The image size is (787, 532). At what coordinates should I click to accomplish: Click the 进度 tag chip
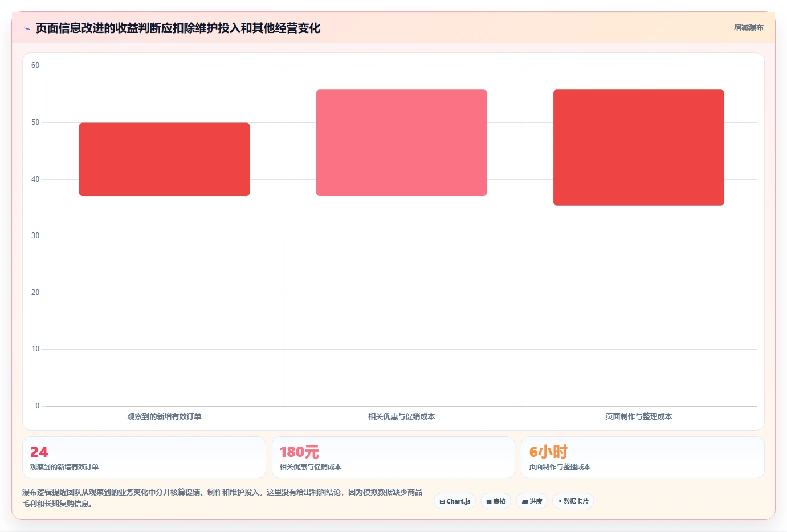coord(532,501)
